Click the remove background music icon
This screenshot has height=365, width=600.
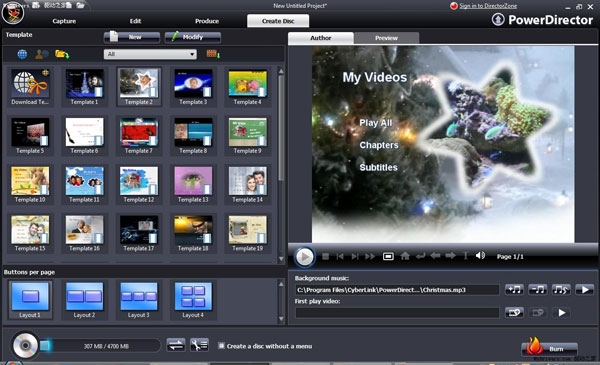coord(538,290)
